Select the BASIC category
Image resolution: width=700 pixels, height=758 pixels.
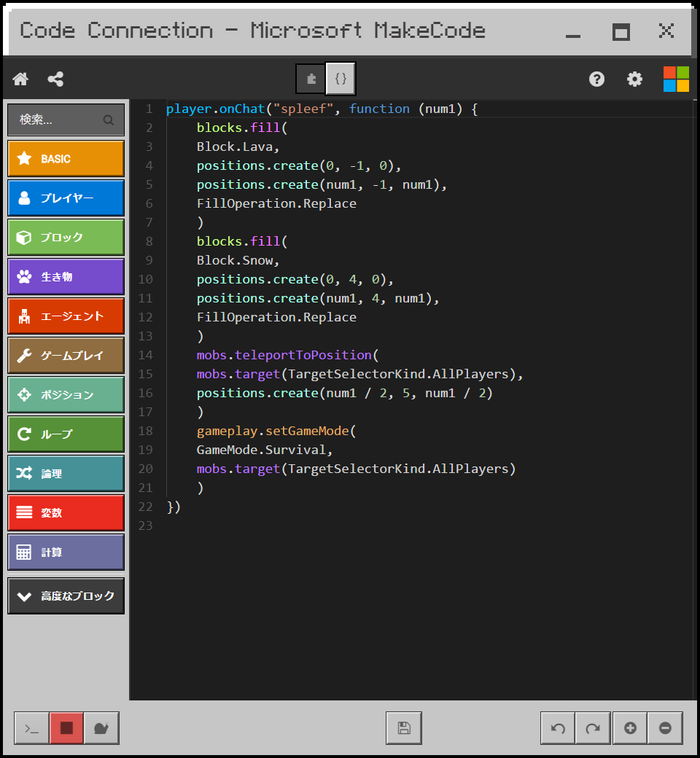[66, 158]
